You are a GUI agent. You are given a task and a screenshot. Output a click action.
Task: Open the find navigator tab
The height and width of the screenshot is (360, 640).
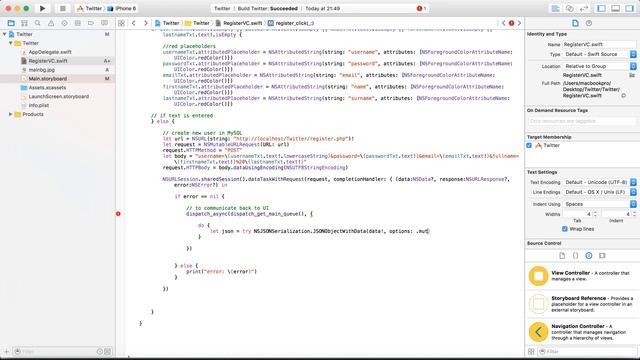[x=38, y=23]
